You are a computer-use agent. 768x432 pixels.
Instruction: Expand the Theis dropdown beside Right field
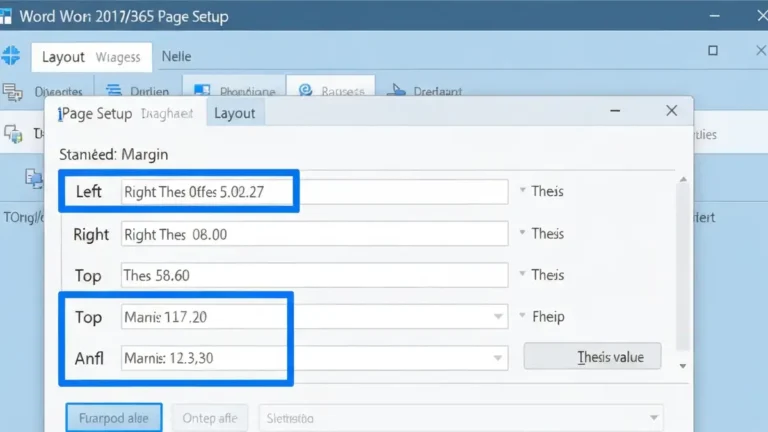pos(523,232)
